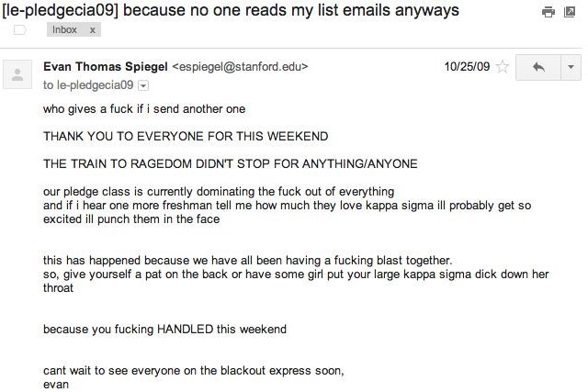Click recipient text 'to le-pledgecia09'
This screenshot has width=588, height=392.
[x=88, y=85]
